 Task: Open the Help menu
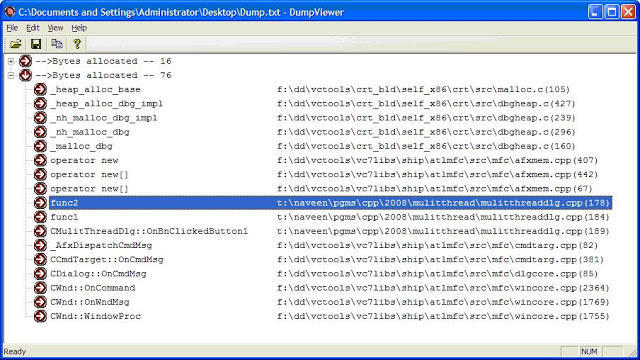coord(79,28)
